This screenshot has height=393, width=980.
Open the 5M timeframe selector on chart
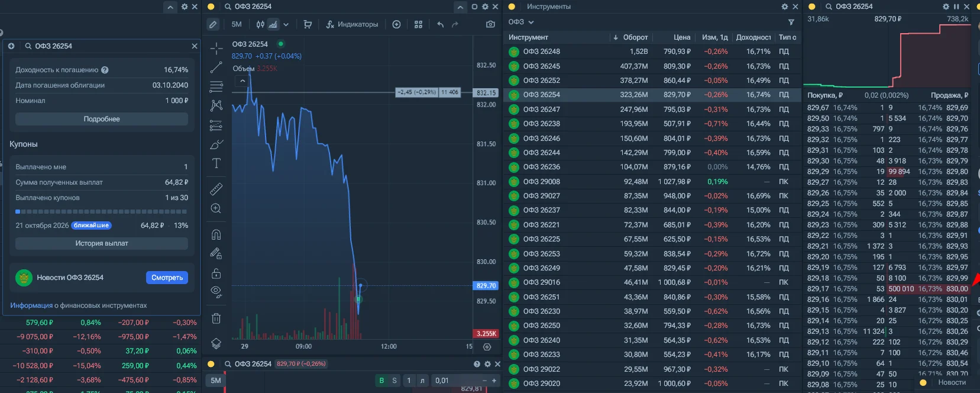pyautogui.click(x=237, y=24)
